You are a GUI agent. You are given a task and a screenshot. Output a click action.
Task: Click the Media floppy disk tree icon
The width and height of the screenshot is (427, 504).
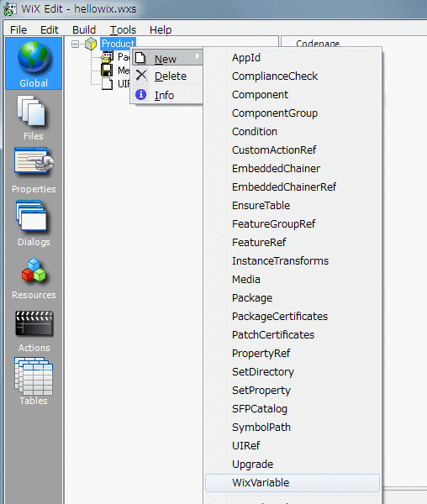(107, 70)
